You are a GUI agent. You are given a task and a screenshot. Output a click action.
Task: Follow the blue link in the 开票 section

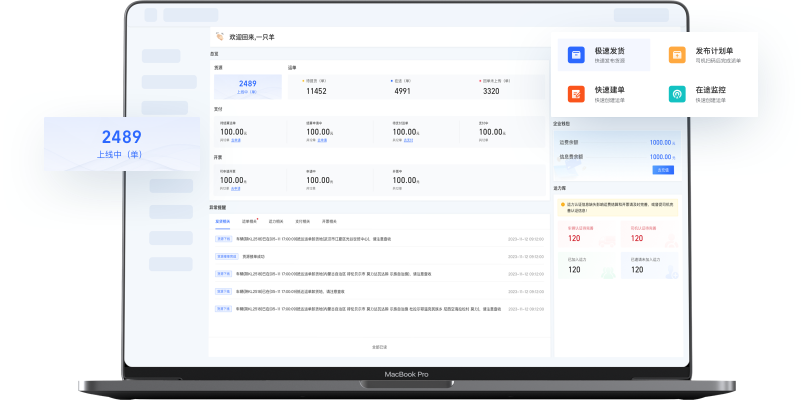(x=236, y=189)
